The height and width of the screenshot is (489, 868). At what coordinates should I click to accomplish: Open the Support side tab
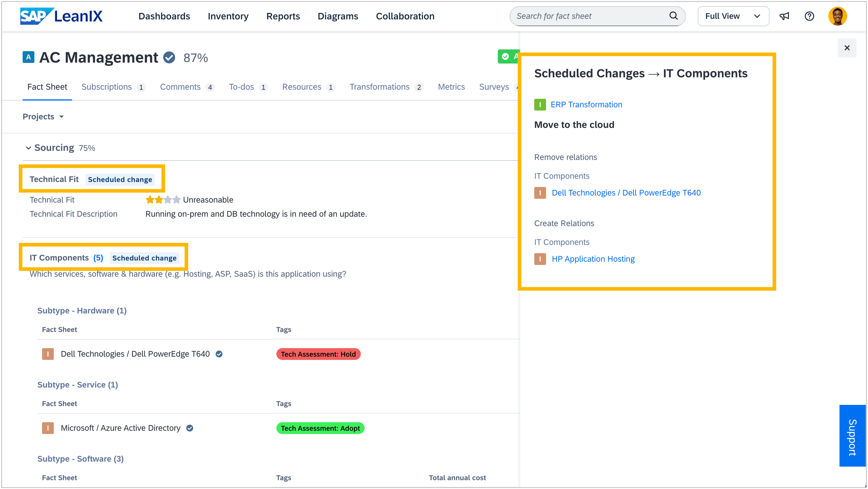coord(853,436)
